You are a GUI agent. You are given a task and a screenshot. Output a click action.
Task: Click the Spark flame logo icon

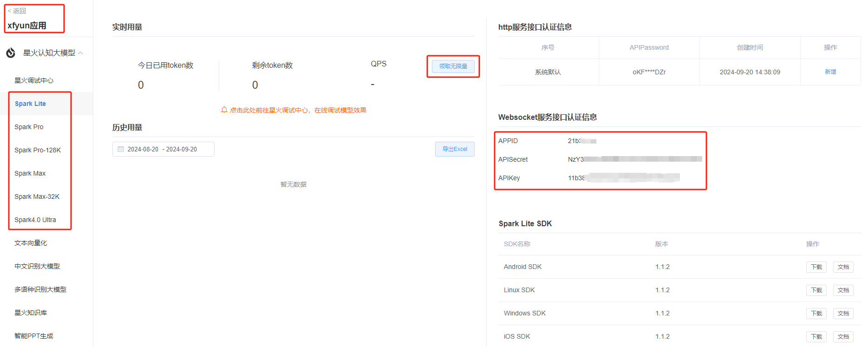11,53
